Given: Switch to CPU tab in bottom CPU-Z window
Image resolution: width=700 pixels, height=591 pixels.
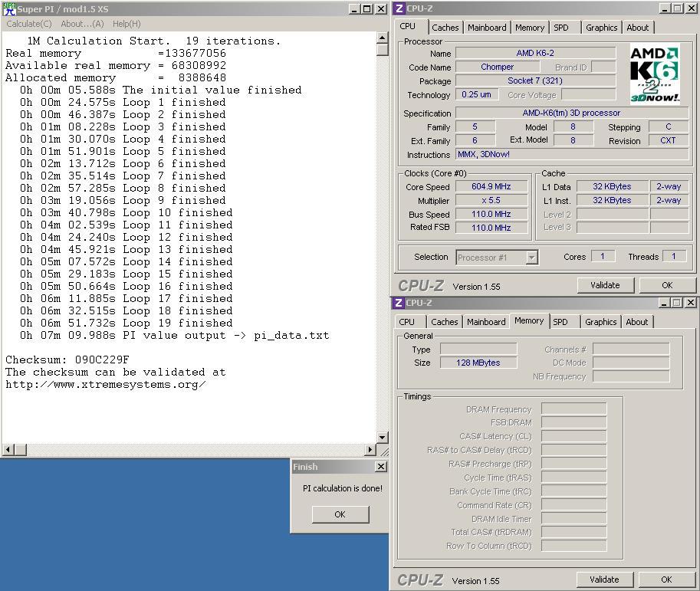Looking at the screenshot, I should pyautogui.click(x=406, y=322).
